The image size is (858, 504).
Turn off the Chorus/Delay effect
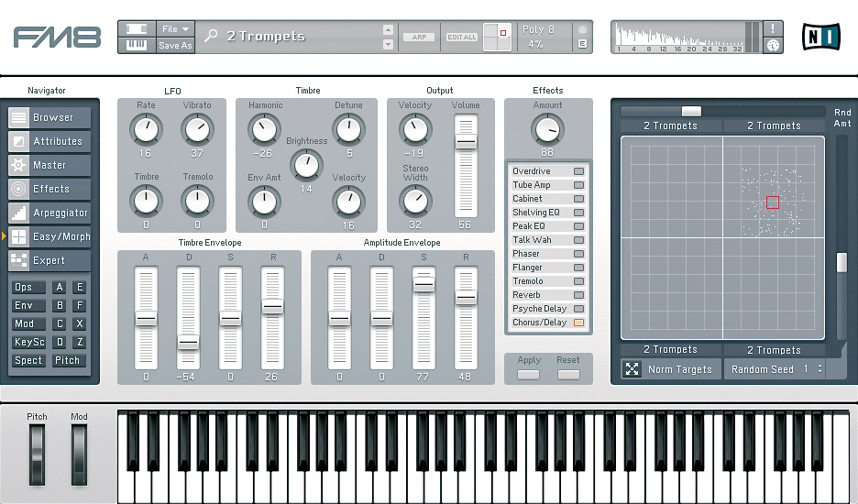click(x=578, y=323)
